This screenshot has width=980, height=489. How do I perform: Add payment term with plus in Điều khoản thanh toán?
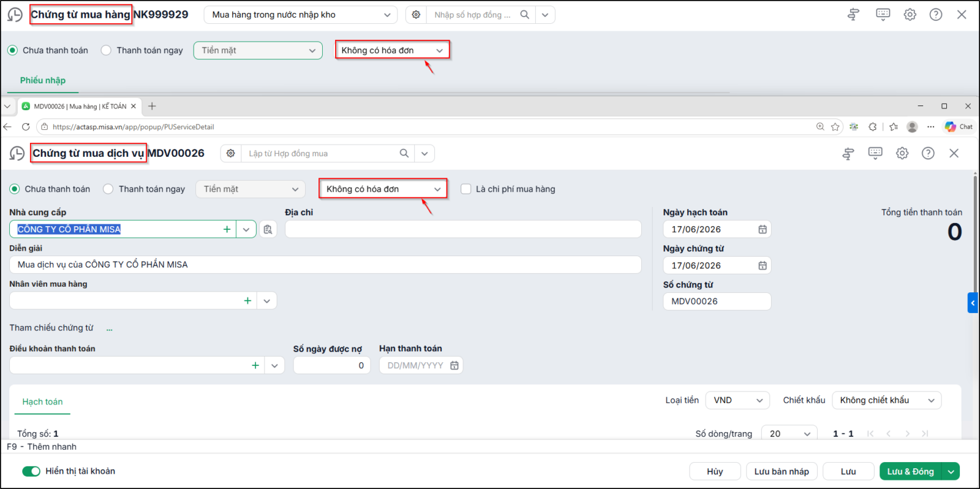pos(255,365)
